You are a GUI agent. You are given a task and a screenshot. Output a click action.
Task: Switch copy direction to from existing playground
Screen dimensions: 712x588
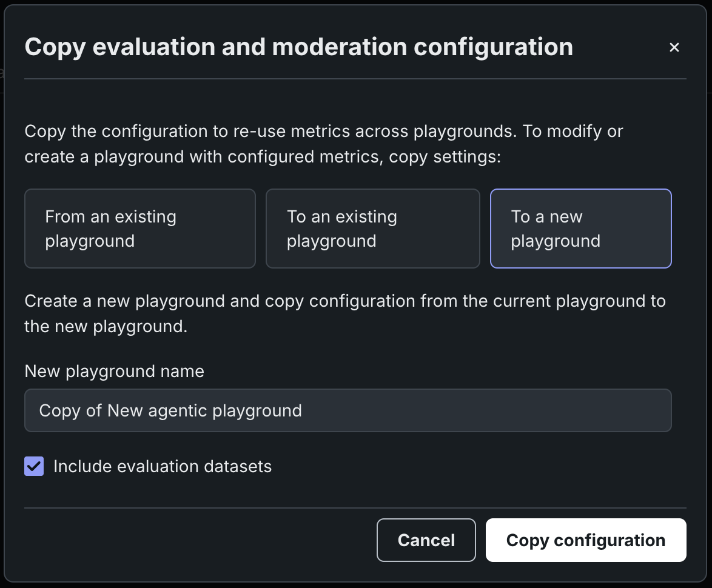pos(139,229)
